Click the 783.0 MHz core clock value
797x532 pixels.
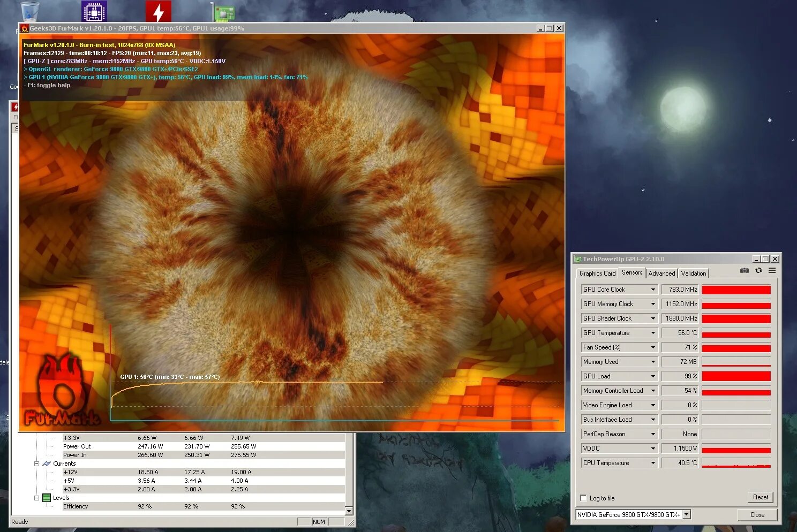click(680, 290)
